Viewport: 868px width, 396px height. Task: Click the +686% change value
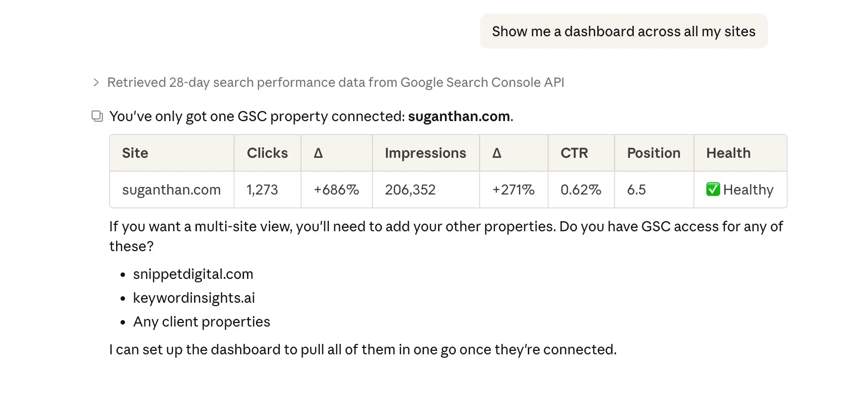coord(336,190)
